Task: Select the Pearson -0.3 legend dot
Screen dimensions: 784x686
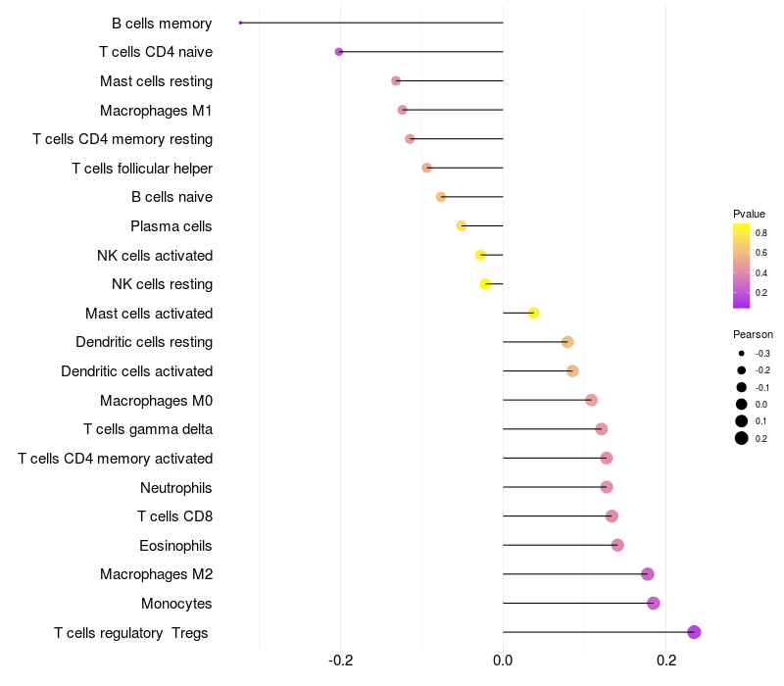Action: 742,353
